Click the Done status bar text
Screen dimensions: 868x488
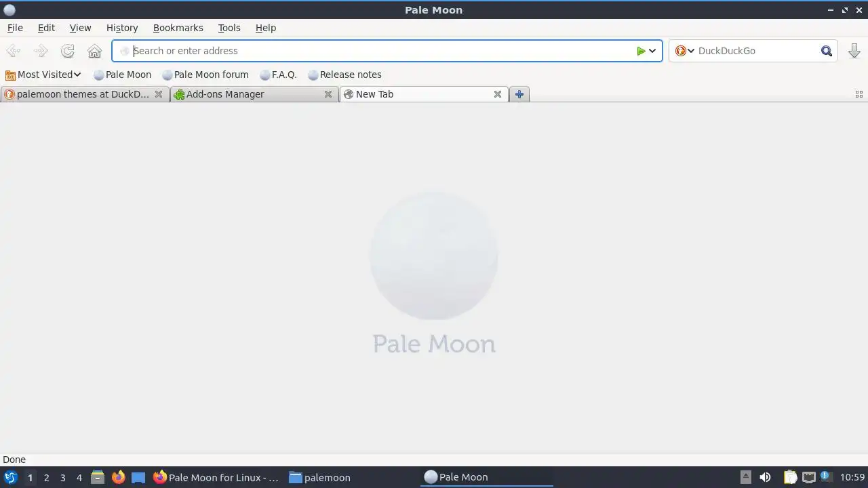click(14, 460)
